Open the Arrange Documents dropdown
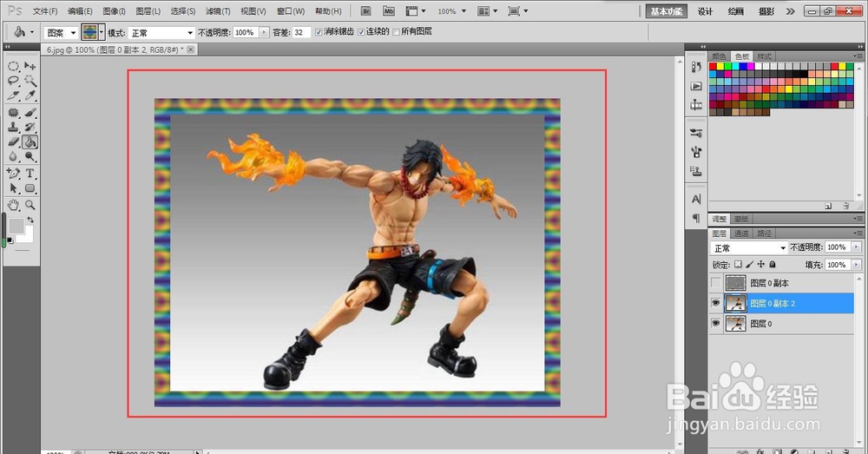 point(487,11)
